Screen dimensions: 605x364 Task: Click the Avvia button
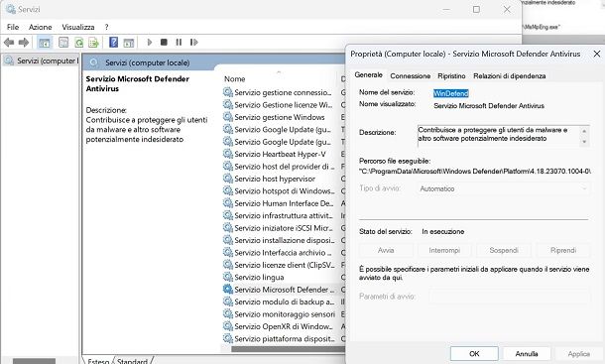point(386,250)
